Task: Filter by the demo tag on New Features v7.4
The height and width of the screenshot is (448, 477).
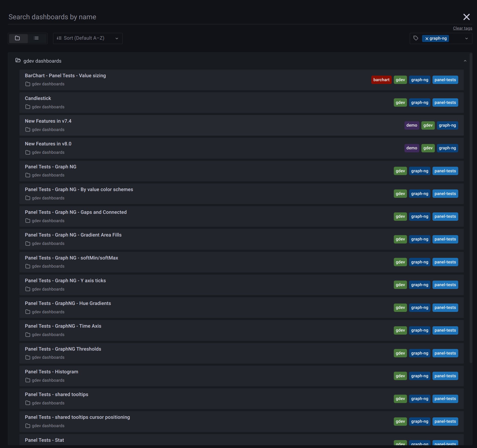Action: 412,125
